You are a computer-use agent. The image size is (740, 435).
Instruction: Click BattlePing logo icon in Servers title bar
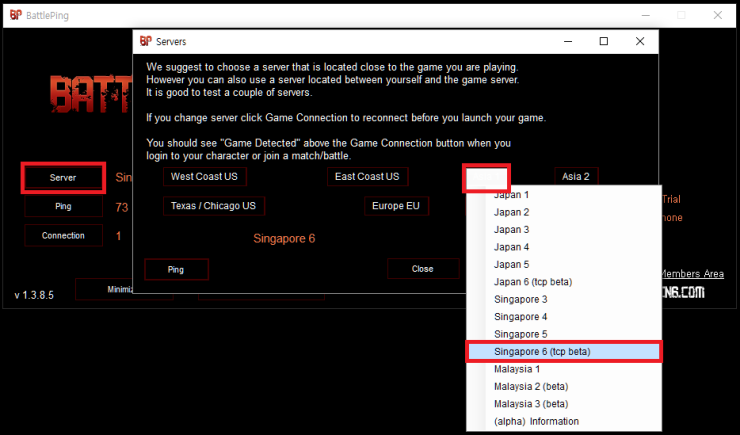[145, 42]
